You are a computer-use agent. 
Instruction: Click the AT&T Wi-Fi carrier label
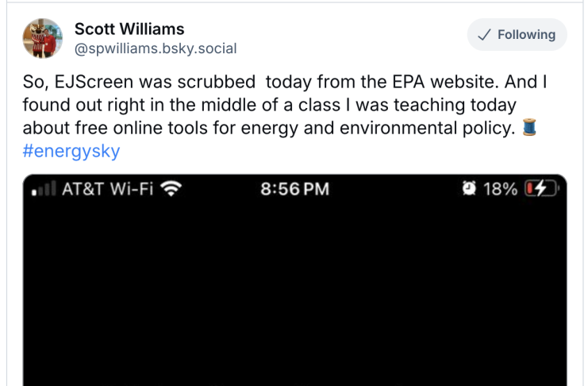pyautogui.click(x=107, y=190)
